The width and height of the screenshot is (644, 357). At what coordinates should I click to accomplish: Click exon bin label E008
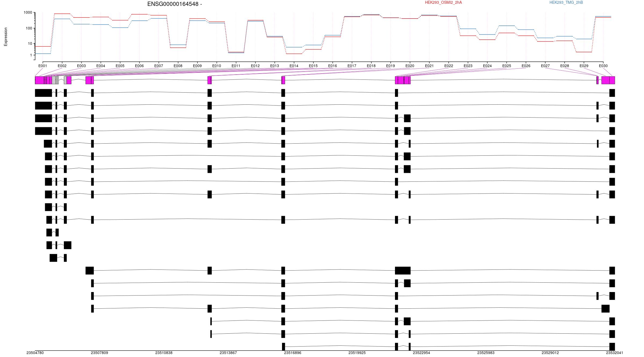pos(178,66)
